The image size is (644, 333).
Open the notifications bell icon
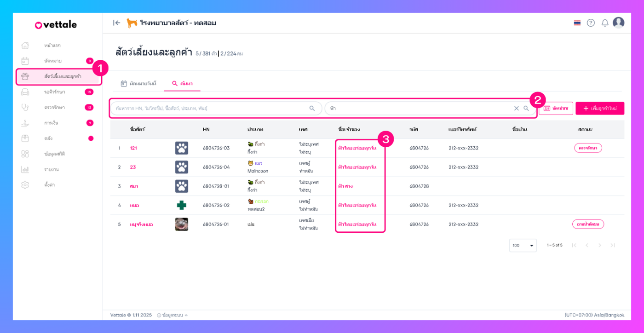pos(605,23)
